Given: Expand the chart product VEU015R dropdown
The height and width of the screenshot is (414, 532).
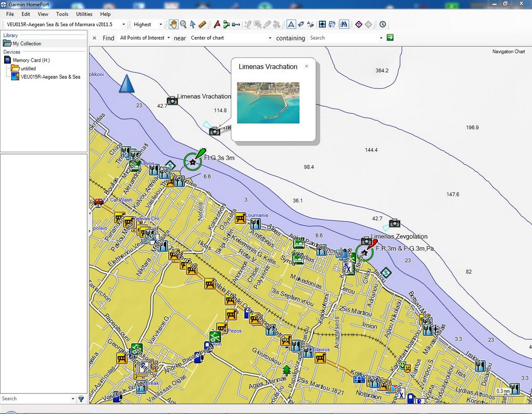Looking at the screenshot, I should pos(123,24).
